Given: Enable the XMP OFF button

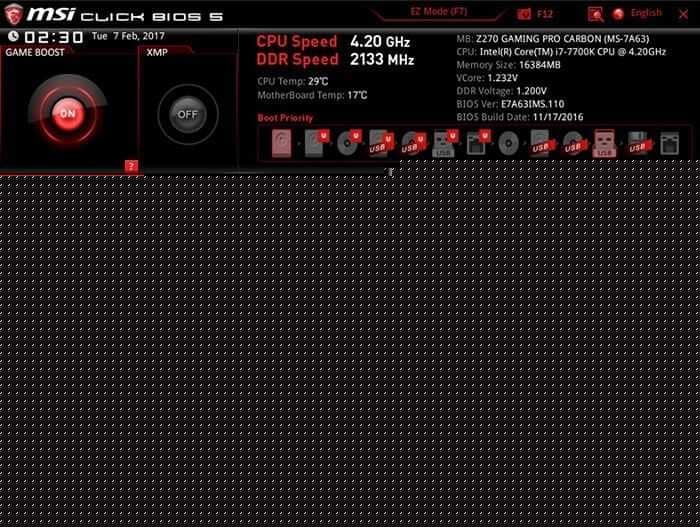Looking at the screenshot, I should 188,115.
